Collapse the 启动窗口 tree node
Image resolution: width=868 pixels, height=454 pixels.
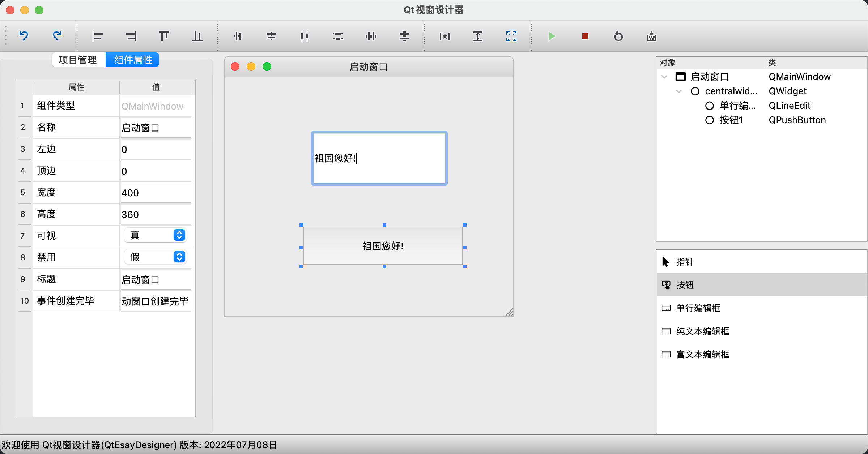coord(664,77)
